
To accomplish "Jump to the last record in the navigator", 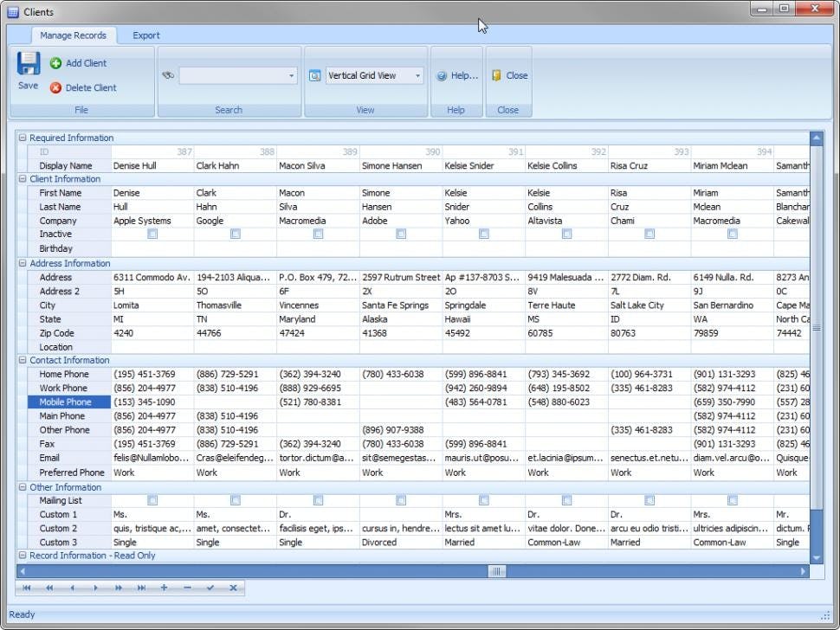I will click(142, 588).
